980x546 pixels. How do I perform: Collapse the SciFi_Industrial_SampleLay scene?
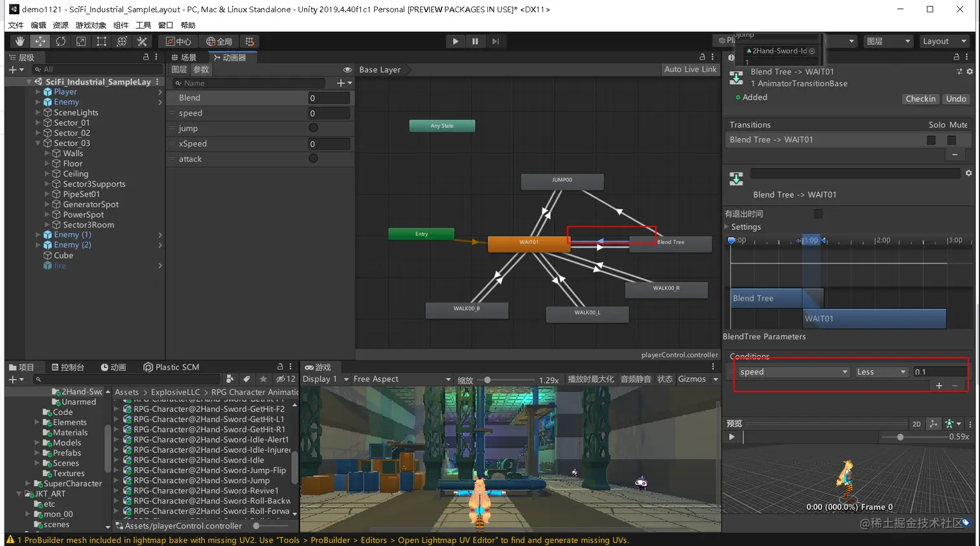(29, 82)
